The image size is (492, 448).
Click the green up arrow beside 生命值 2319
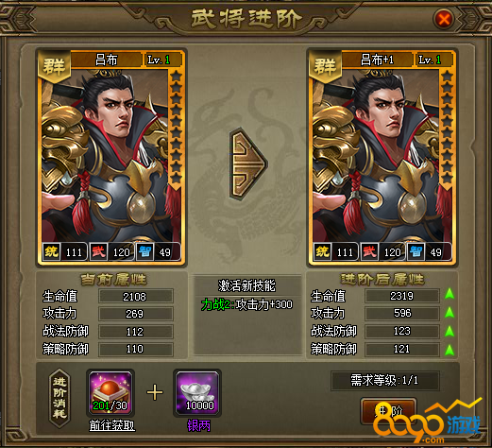pyautogui.click(x=450, y=294)
